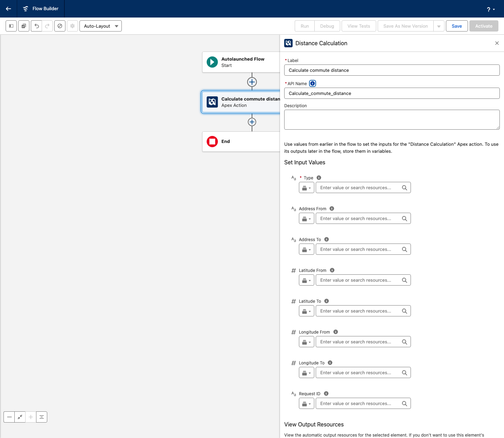Click the Address To value field
The height and width of the screenshot is (438, 504).
pyautogui.click(x=363, y=249)
